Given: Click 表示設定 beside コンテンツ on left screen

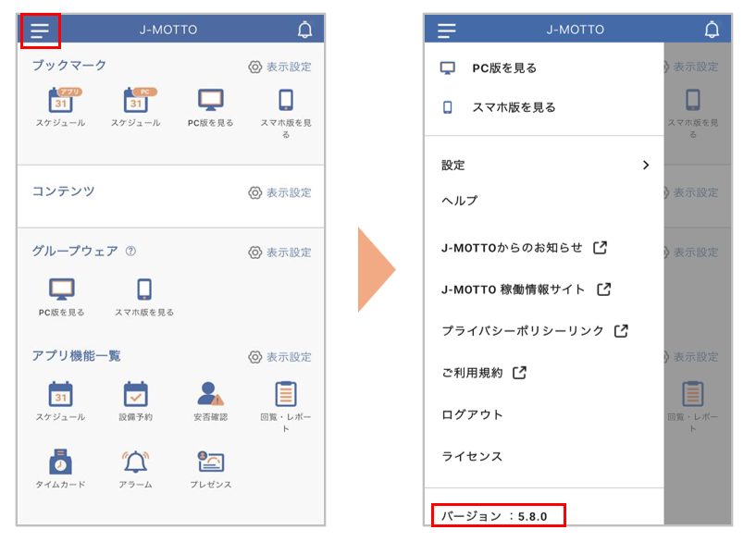Looking at the screenshot, I should coord(279,192).
